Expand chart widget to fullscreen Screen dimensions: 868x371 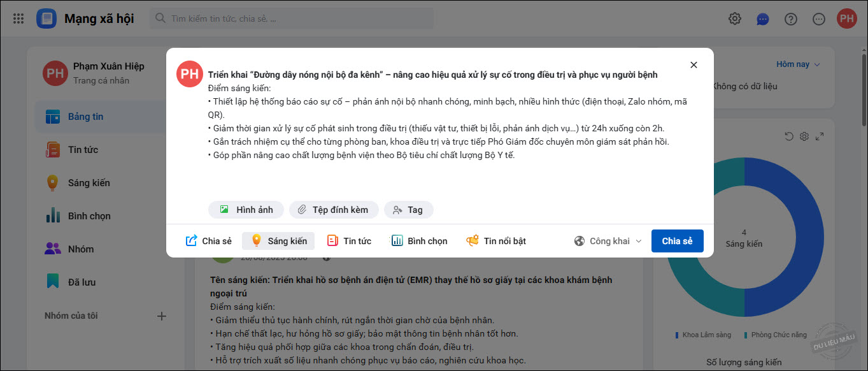[820, 136]
